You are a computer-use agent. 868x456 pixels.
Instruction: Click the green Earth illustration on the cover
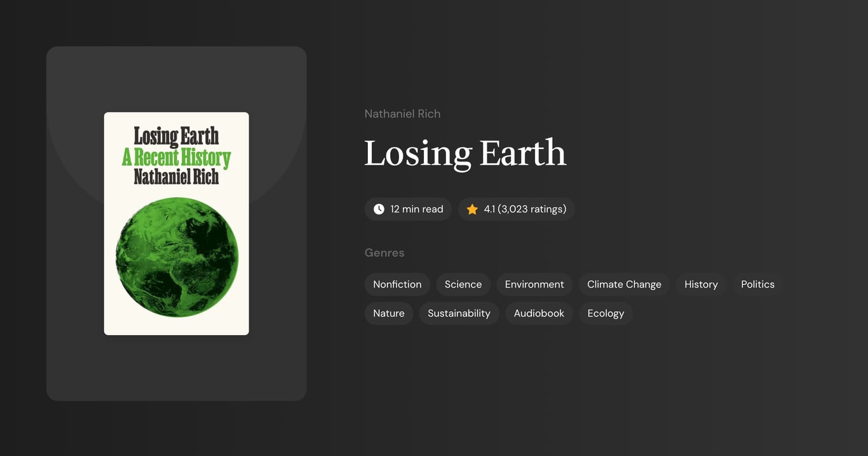[176, 258]
